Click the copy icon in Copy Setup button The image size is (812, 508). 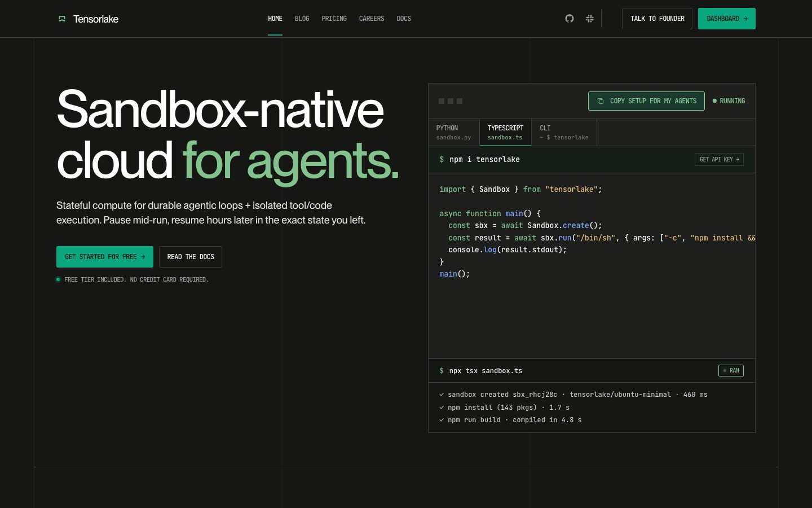tap(601, 101)
